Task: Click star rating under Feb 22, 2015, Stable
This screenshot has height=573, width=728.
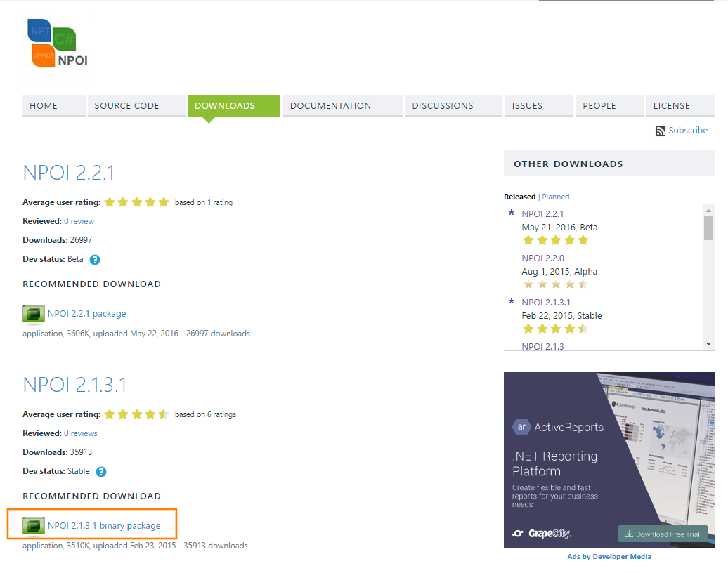Action: [556, 329]
